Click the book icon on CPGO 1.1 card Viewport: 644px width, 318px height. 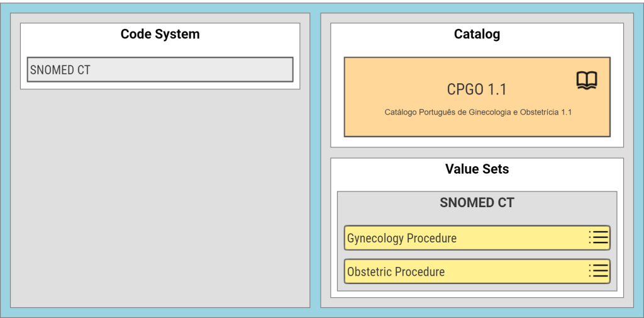(x=587, y=81)
